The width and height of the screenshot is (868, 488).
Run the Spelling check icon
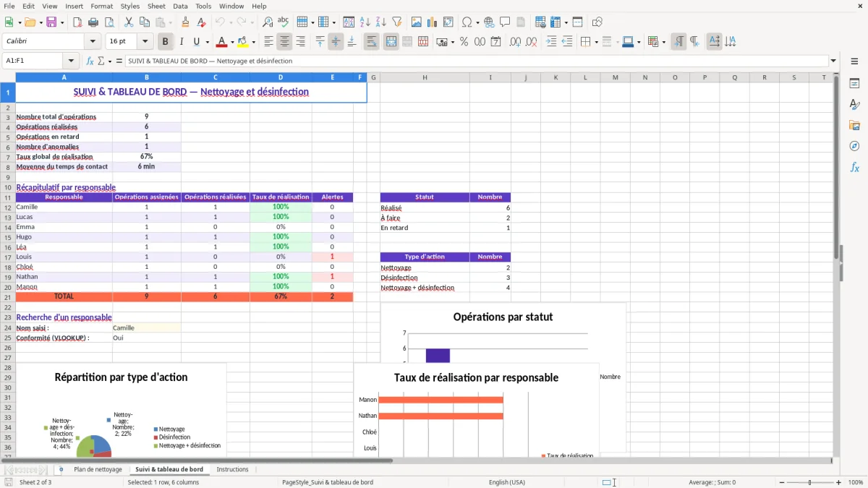(x=284, y=22)
